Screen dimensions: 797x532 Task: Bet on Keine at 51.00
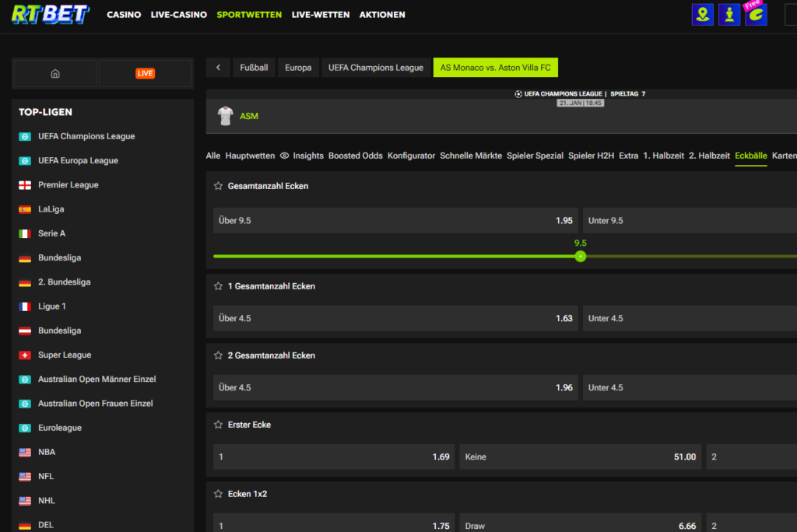(x=581, y=457)
